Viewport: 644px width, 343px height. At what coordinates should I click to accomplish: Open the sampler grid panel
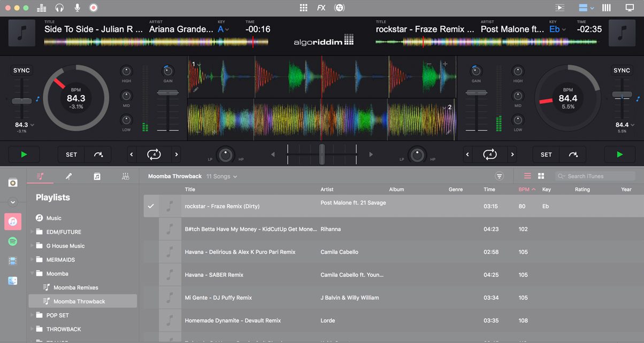(x=304, y=7)
